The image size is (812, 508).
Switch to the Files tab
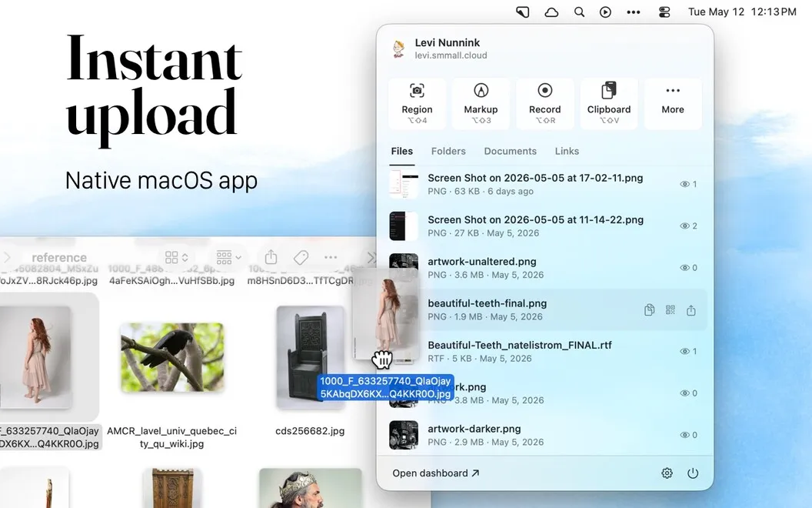pyautogui.click(x=402, y=152)
